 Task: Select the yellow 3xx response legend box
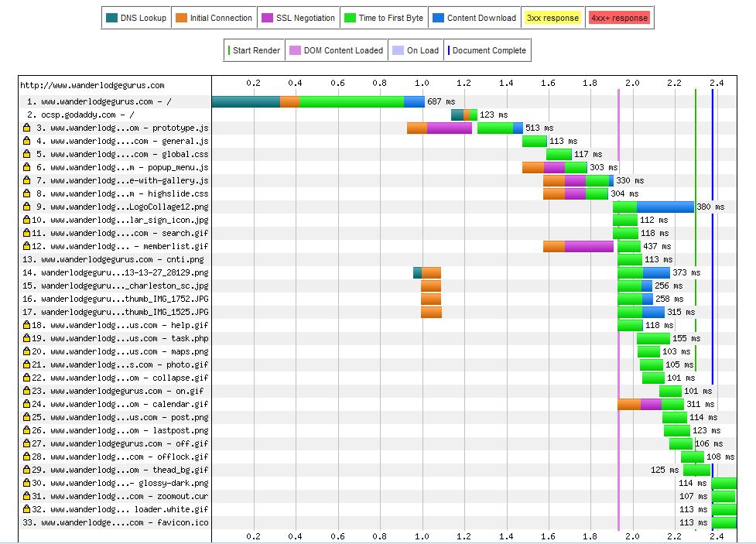tap(552, 18)
